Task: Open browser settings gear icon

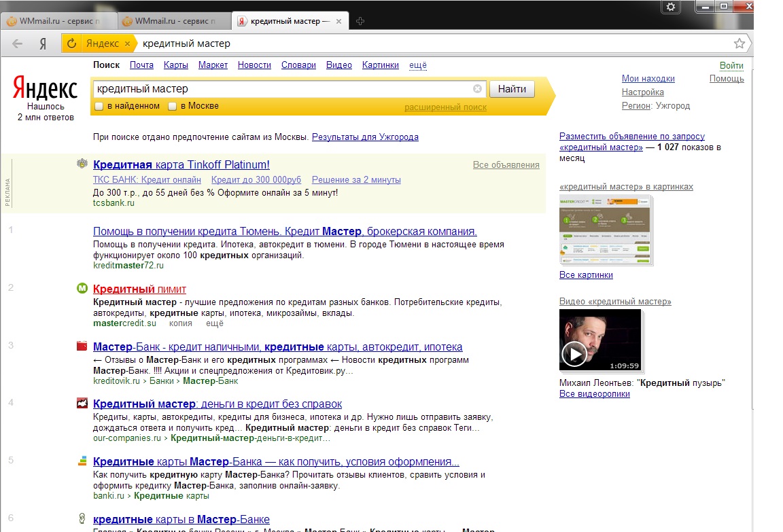Action: pos(671,7)
